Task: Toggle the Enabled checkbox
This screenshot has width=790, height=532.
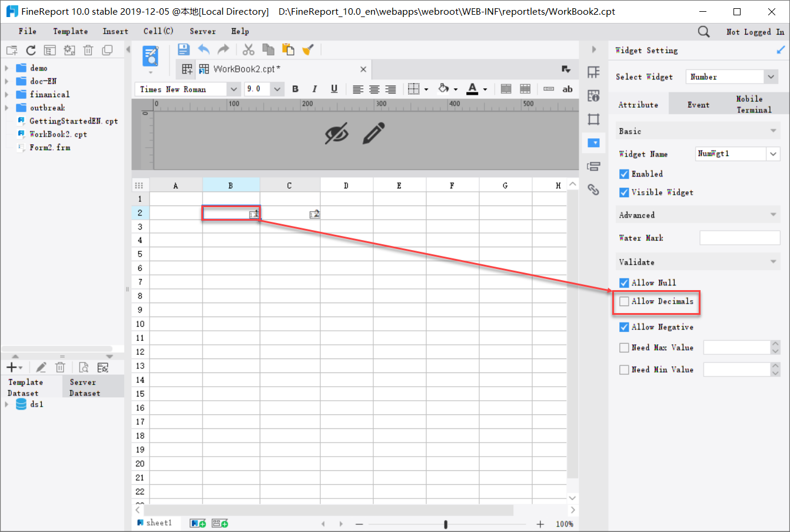Action: point(624,174)
